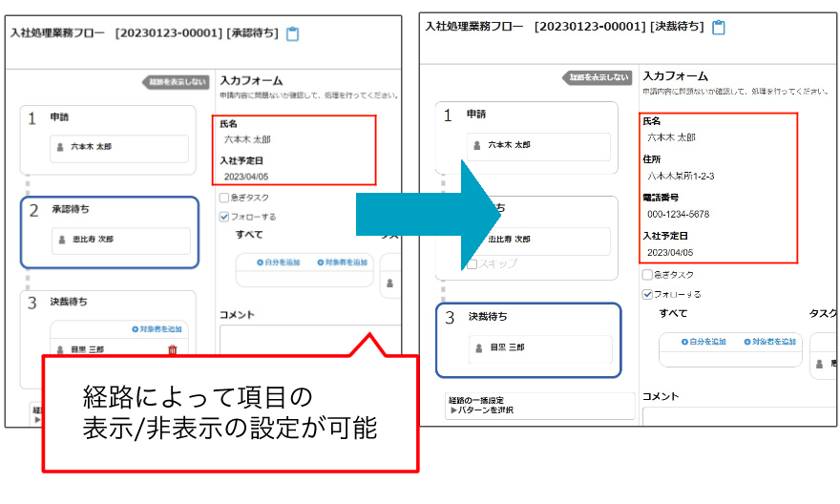Select step 1 申請 card in right window
The height and width of the screenshot is (504, 840).
[527, 137]
